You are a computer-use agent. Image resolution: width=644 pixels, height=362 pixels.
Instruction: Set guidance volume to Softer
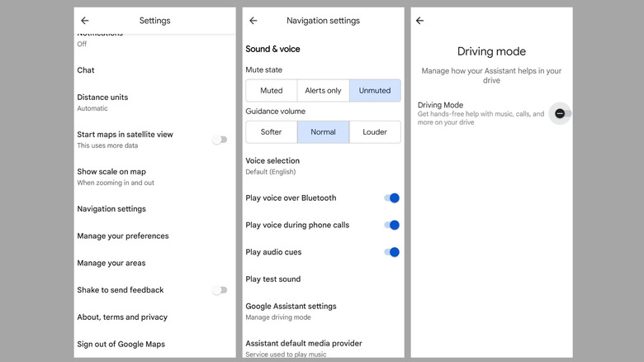click(272, 132)
